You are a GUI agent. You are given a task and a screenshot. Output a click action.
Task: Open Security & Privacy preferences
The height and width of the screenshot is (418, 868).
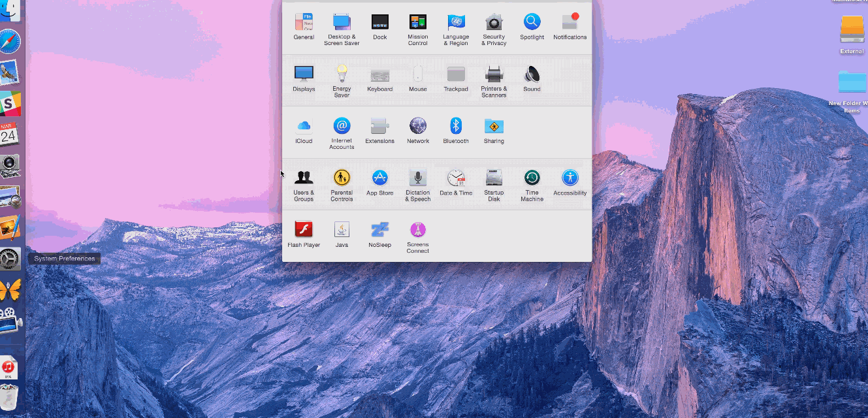pyautogui.click(x=494, y=29)
